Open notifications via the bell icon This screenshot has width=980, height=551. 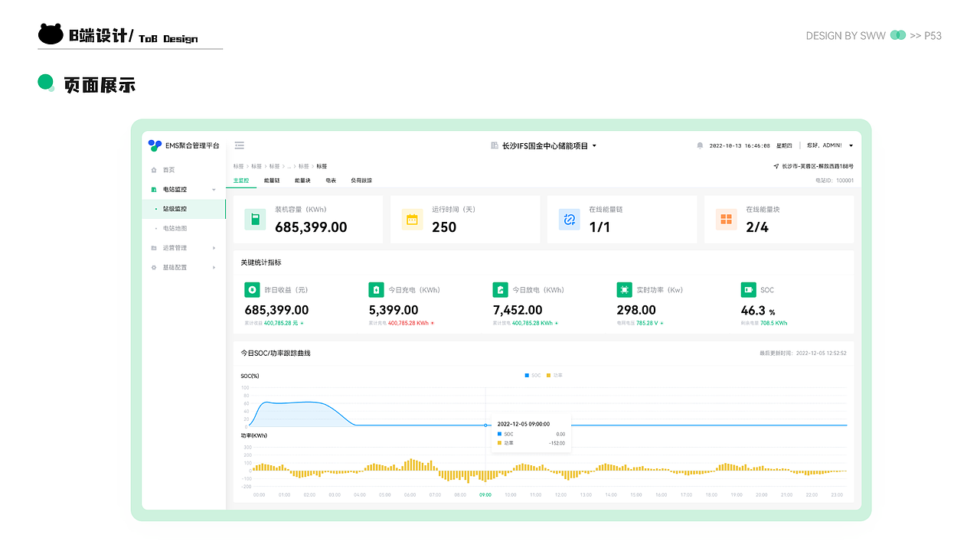tap(700, 145)
